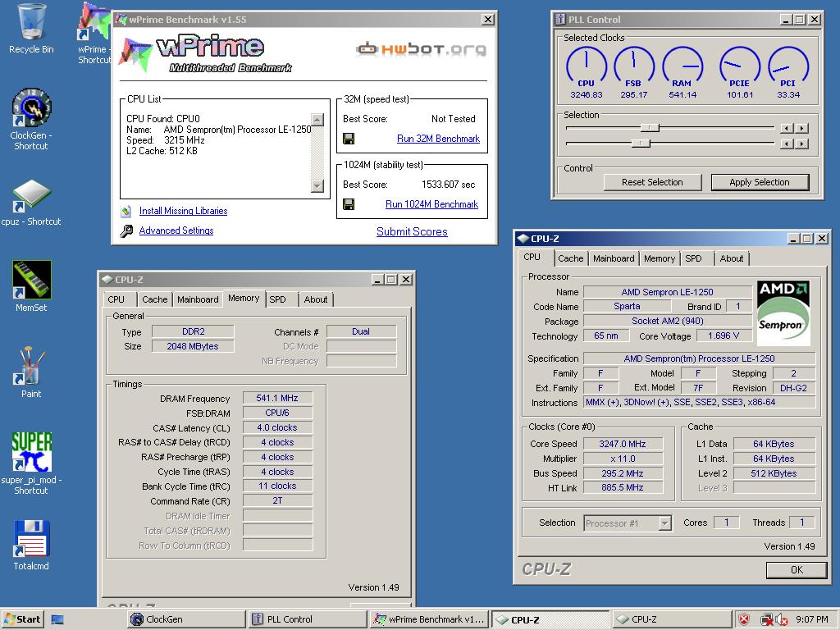Click left arrow of lower PLL slider

(x=787, y=144)
